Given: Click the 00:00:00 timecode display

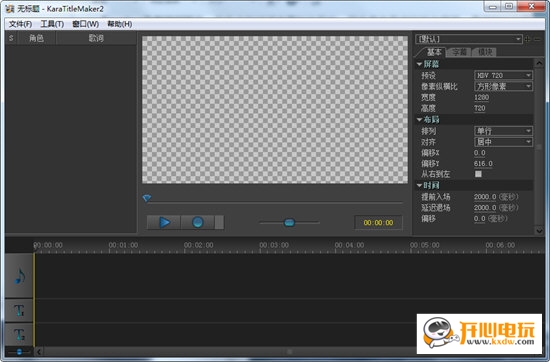Looking at the screenshot, I should click(378, 223).
